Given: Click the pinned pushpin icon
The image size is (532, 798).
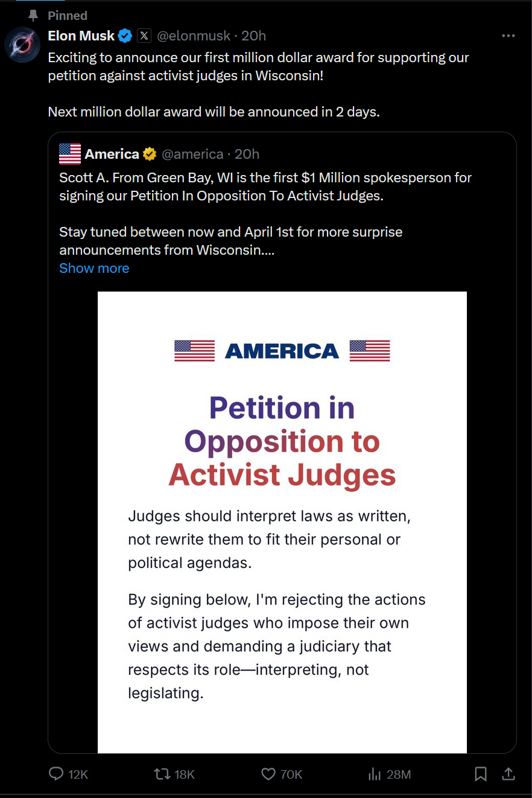Looking at the screenshot, I should (x=33, y=16).
